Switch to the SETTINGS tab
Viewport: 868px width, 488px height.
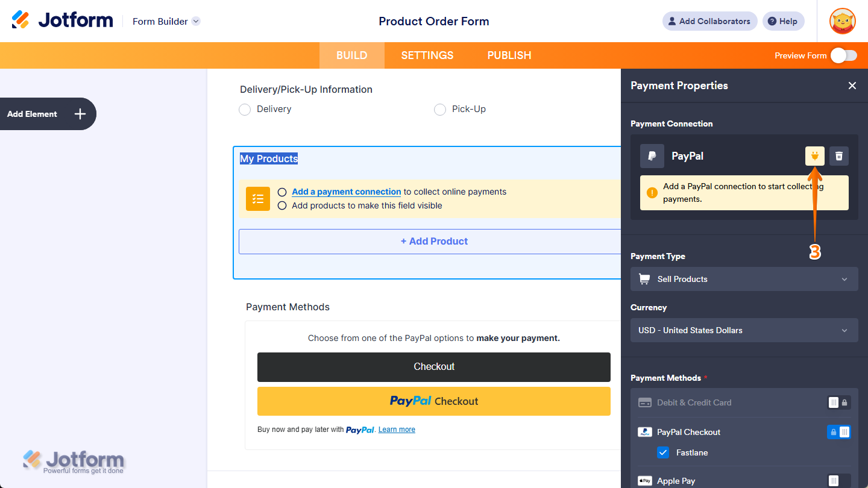click(427, 55)
